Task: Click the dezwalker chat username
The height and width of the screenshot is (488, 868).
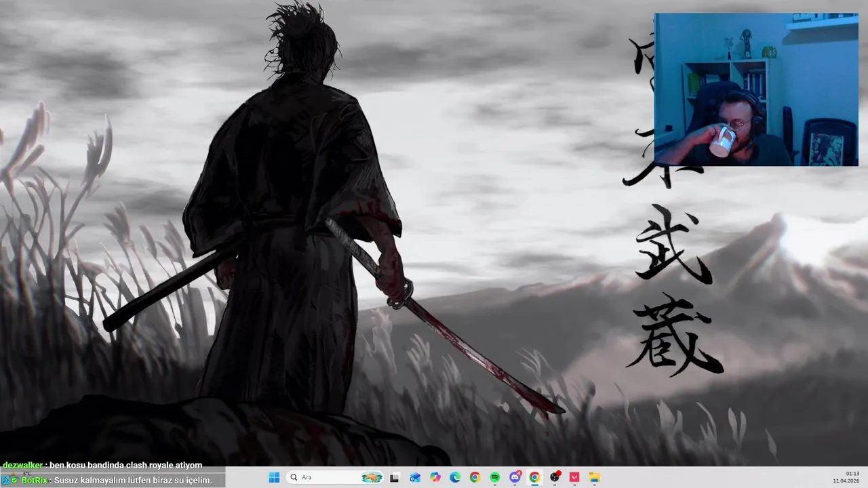Action: coord(22,465)
